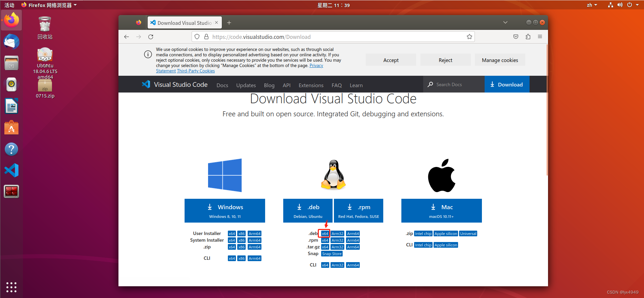
Task: Click Arm64 link for System Installer
Action: (x=254, y=240)
